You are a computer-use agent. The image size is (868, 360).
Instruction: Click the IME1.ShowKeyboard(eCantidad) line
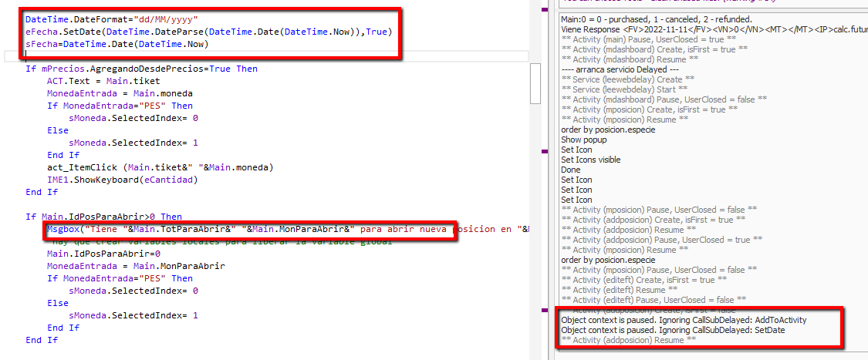pos(122,180)
